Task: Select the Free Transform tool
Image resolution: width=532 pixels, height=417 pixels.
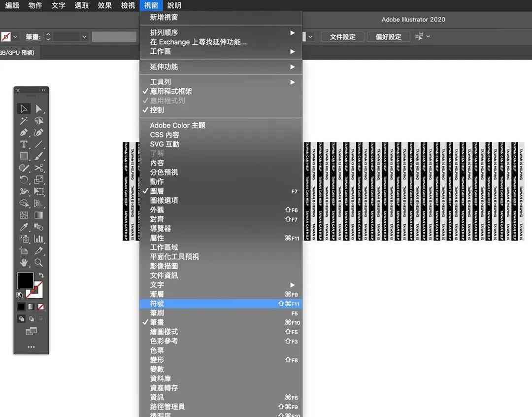Action: (x=39, y=192)
